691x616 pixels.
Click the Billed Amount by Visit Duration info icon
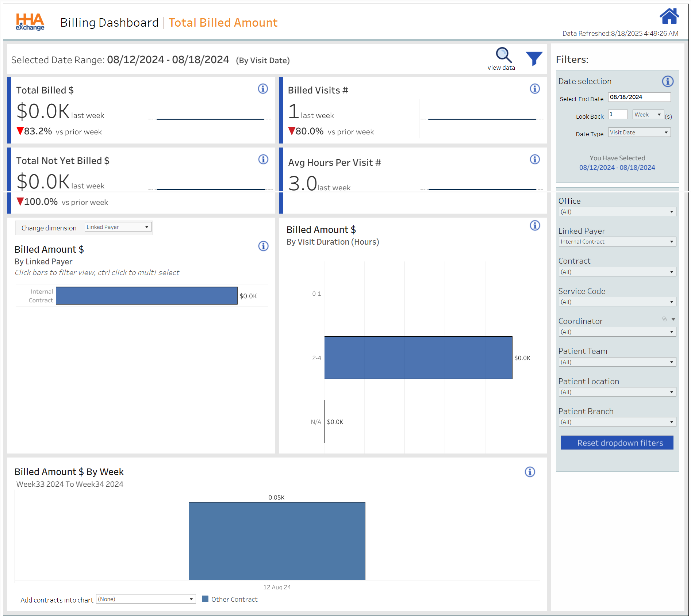tap(535, 226)
